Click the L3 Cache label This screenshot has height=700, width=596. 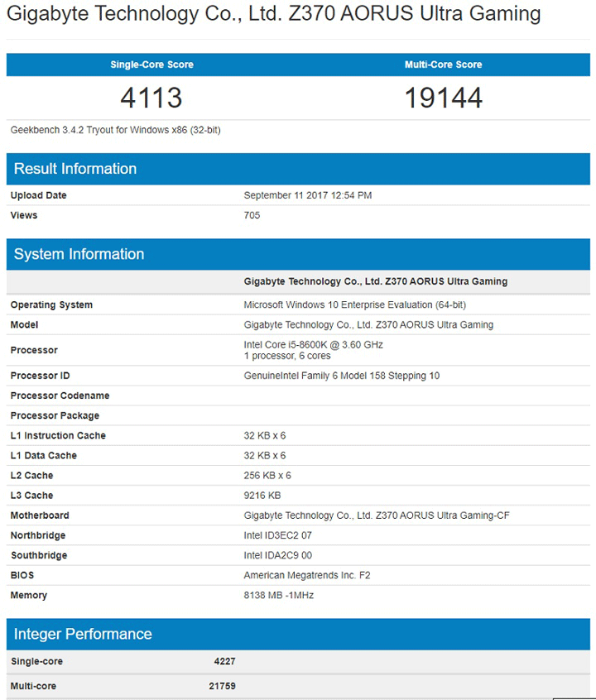tap(31, 495)
